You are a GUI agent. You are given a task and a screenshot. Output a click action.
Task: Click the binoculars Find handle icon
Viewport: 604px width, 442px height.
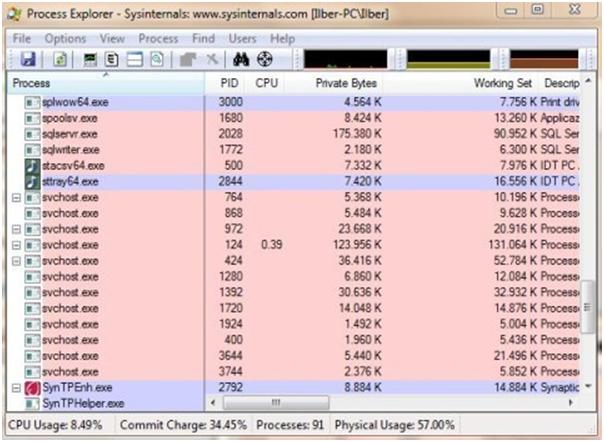coord(241,59)
